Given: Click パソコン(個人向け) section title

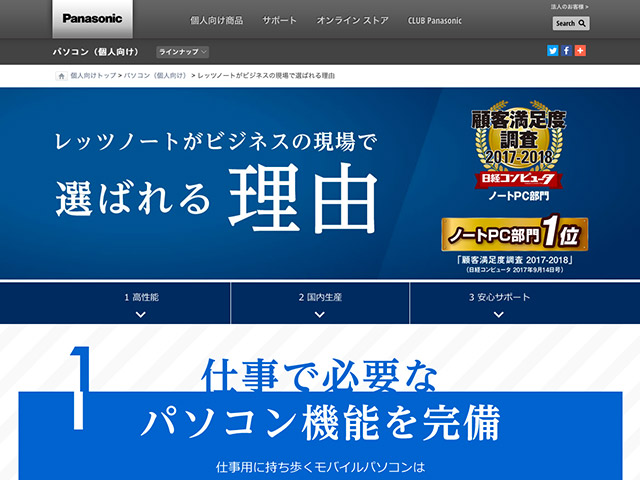Looking at the screenshot, I should pyautogui.click(x=96, y=52).
